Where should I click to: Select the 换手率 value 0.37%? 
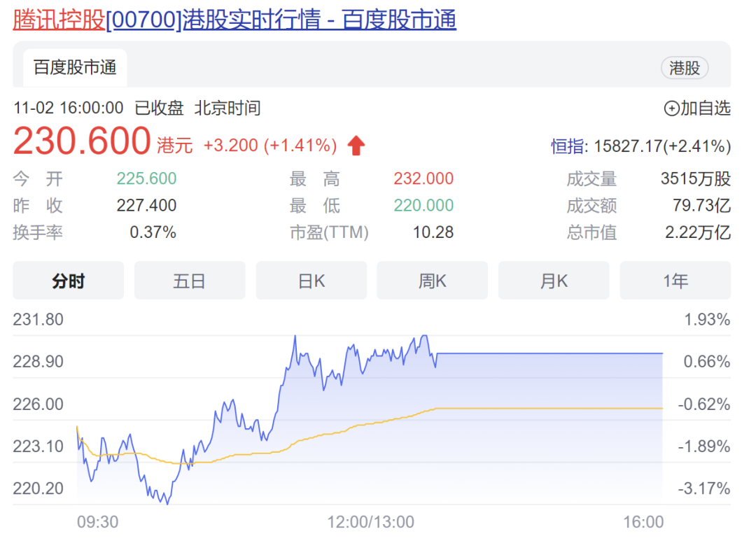pyautogui.click(x=153, y=232)
